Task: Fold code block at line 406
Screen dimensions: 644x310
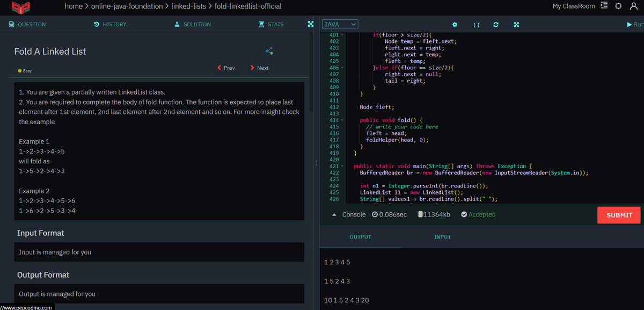Action: click(342, 68)
